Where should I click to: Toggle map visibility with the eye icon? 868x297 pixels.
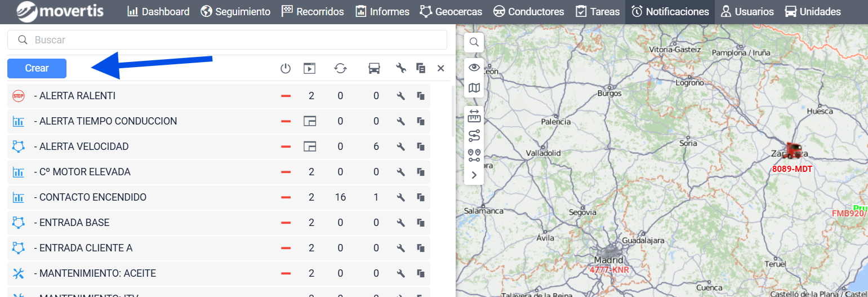[x=474, y=68]
